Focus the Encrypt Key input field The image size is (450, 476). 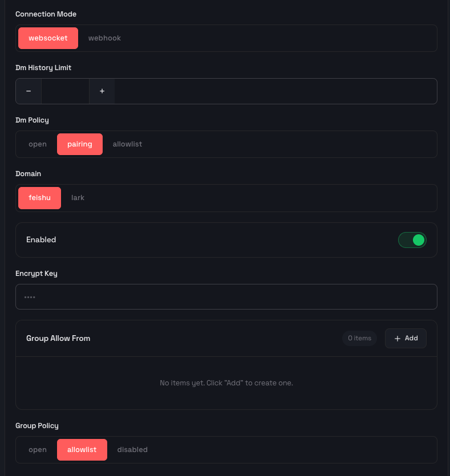click(226, 296)
